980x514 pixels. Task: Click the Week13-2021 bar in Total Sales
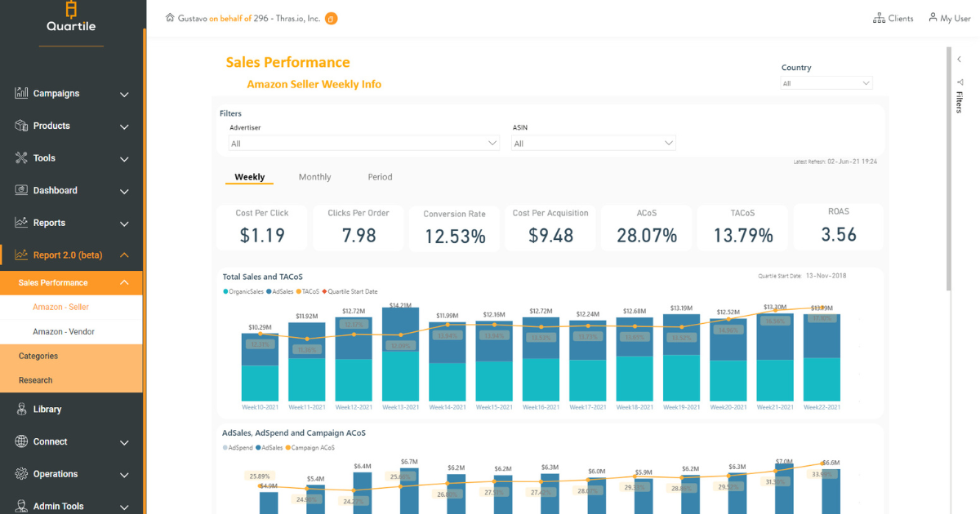pyautogui.click(x=400, y=353)
